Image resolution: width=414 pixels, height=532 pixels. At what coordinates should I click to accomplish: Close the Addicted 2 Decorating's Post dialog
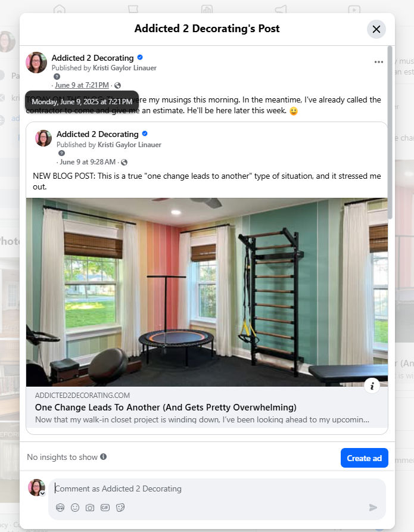pyautogui.click(x=376, y=29)
